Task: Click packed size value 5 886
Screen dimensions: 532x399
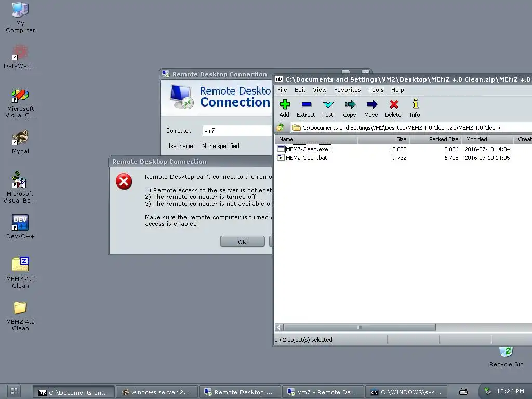Action: [x=451, y=149]
